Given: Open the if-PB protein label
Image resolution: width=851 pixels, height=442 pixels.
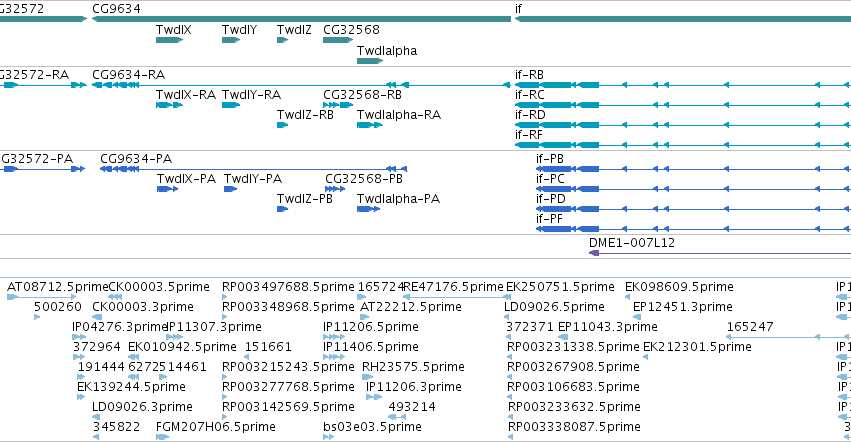Looking at the screenshot, I should (550, 159).
